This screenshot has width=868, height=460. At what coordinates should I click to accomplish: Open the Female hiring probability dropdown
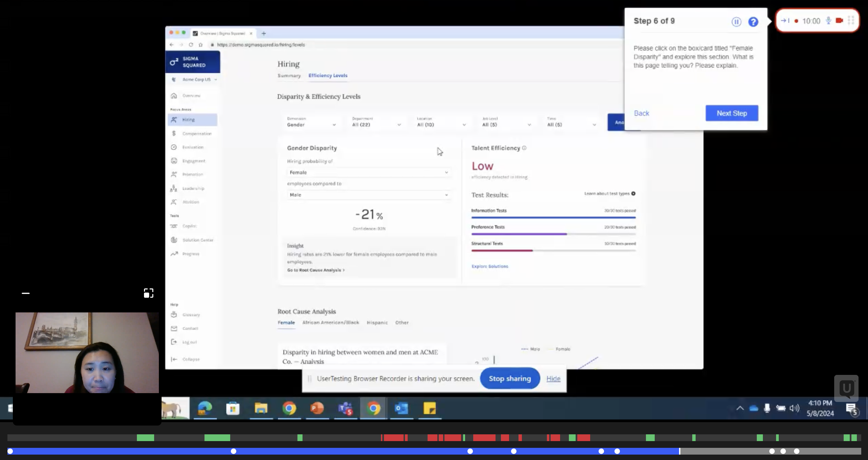[x=368, y=172]
